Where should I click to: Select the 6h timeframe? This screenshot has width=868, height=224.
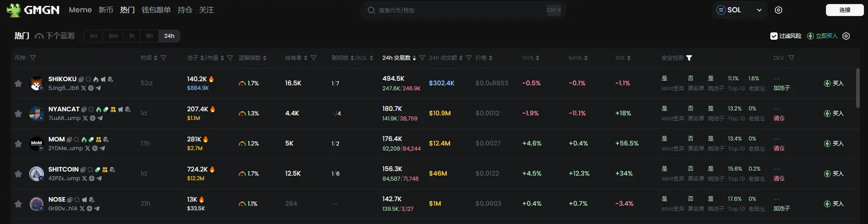click(149, 36)
